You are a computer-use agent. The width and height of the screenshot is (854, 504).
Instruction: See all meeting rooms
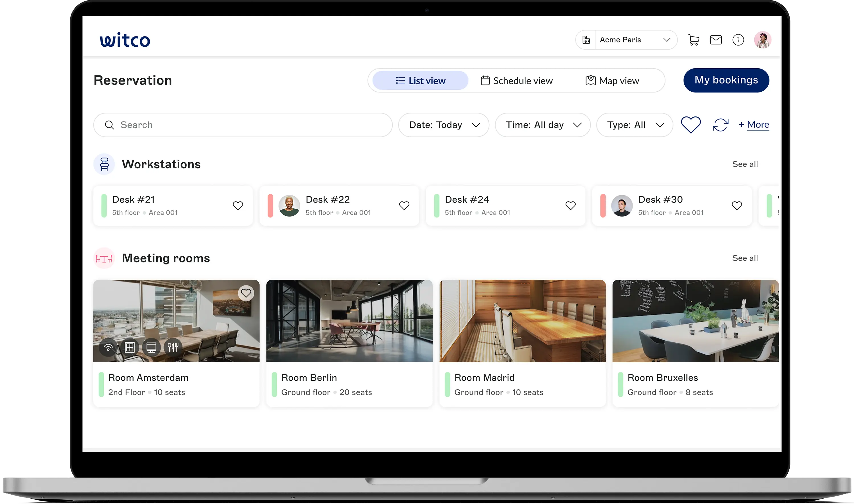coord(745,258)
